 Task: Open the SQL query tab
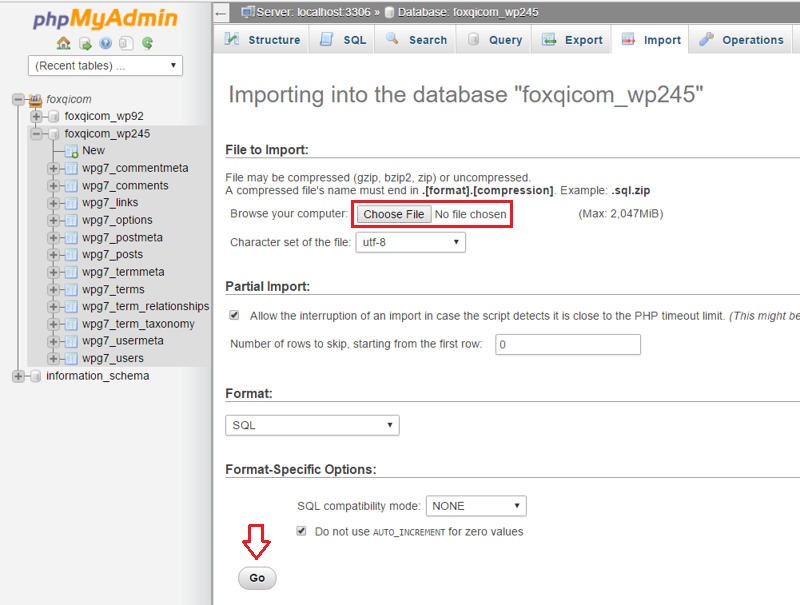[x=338, y=38]
